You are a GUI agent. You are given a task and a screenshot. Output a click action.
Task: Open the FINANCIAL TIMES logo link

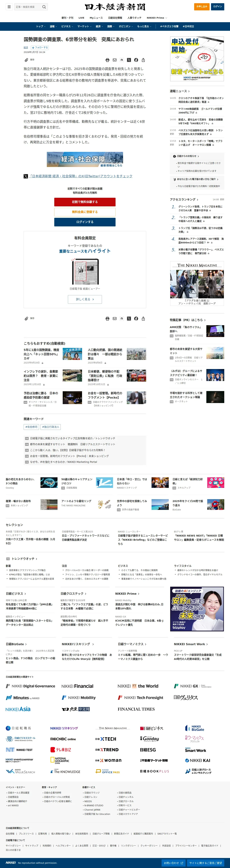pyautogui.click(x=136, y=709)
